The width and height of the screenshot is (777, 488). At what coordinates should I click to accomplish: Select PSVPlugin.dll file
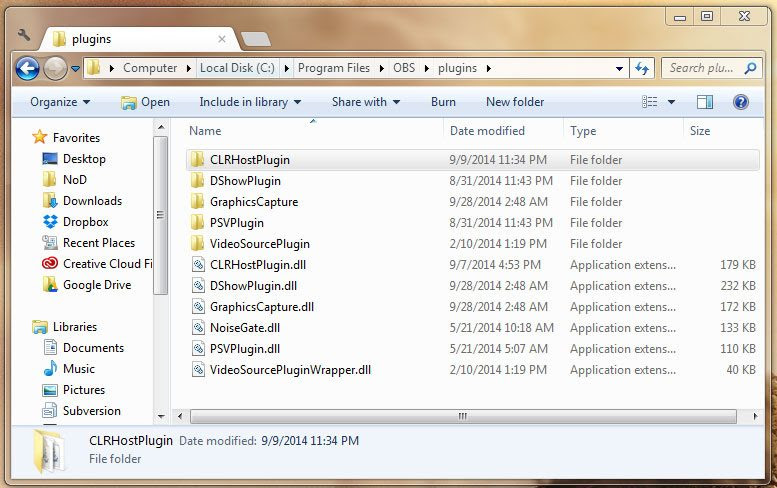245,349
